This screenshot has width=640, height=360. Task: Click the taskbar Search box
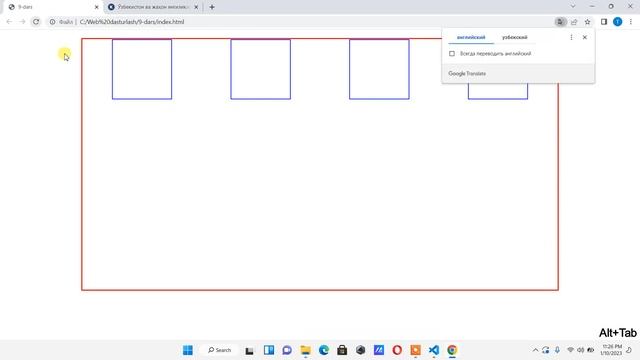220,350
